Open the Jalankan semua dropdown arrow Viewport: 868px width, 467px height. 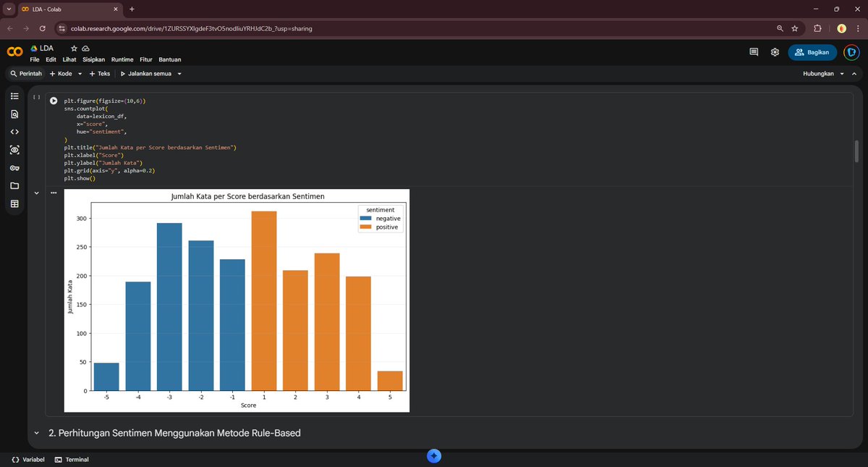[x=179, y=74]
